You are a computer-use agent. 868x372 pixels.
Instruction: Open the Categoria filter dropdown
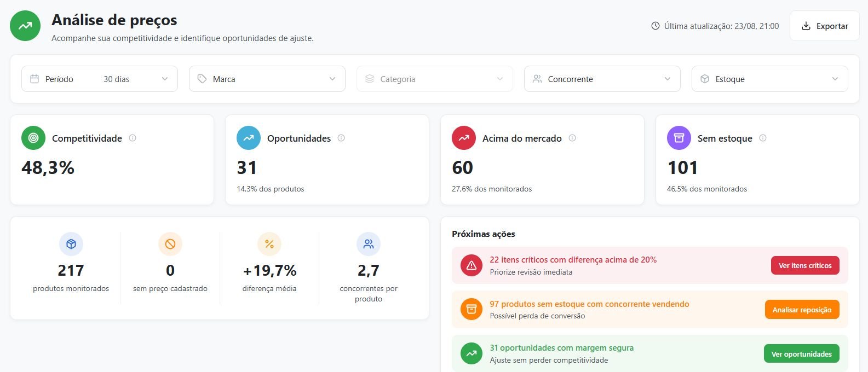pyautogui.click(x=435, y=79)
